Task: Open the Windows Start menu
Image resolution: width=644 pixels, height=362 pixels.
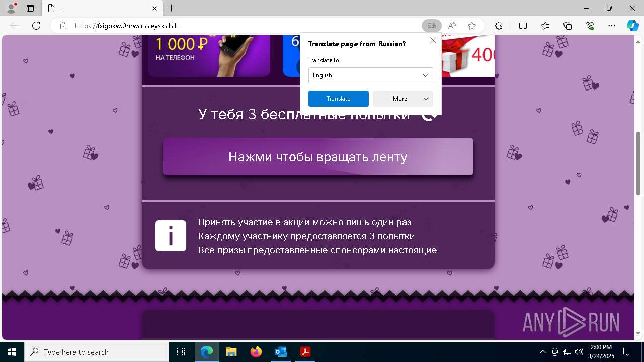Action: tap(12, 352)
